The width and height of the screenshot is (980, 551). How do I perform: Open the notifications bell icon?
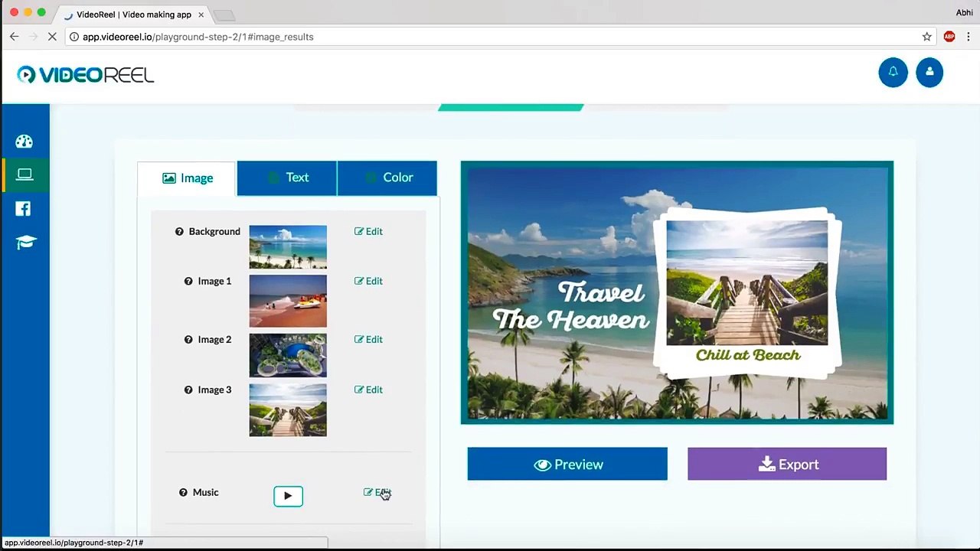click(893, 72)
